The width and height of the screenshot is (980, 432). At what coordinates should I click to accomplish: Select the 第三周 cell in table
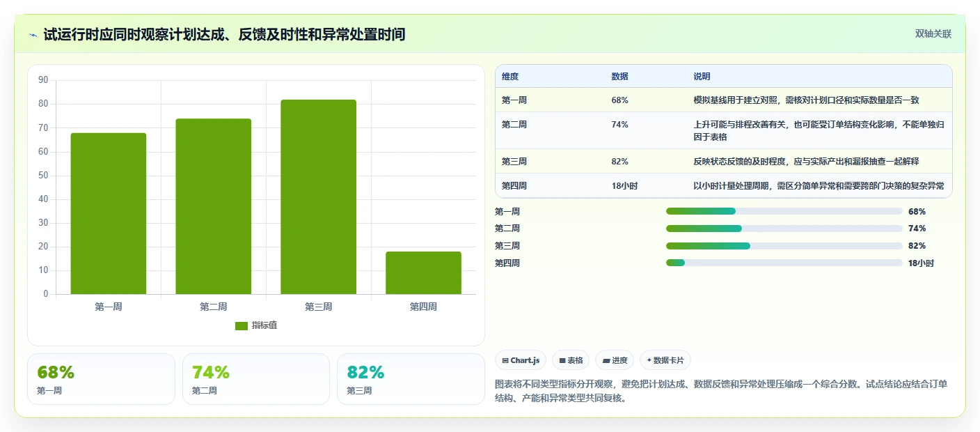pyautogui.click(x=514, y=162)
